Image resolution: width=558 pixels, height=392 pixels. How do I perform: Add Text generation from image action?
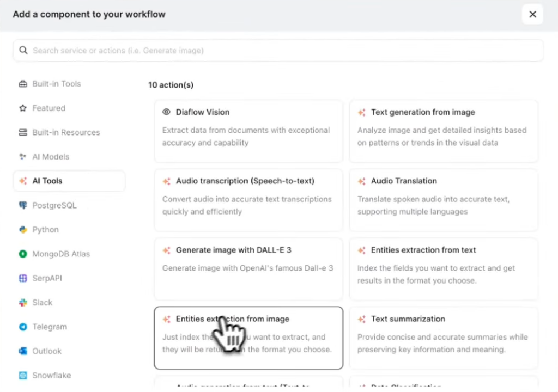pyautogui.click(x=444, y=131)
